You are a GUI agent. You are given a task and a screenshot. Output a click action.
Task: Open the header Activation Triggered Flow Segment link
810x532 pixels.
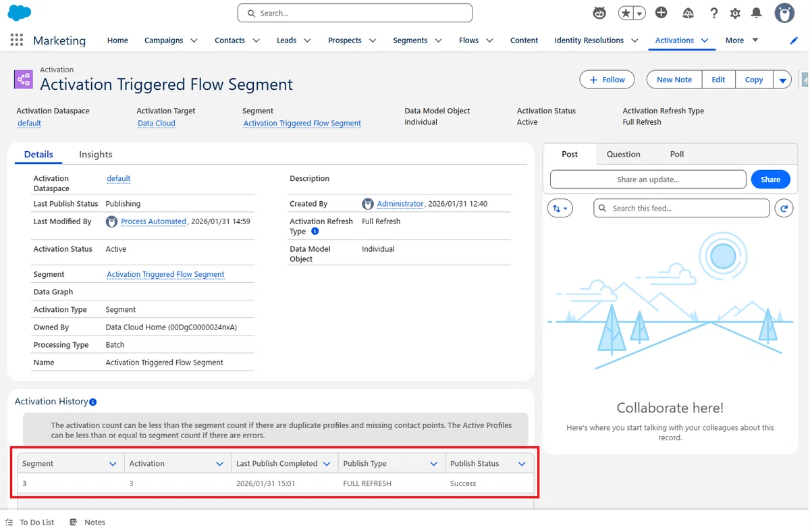302,123
